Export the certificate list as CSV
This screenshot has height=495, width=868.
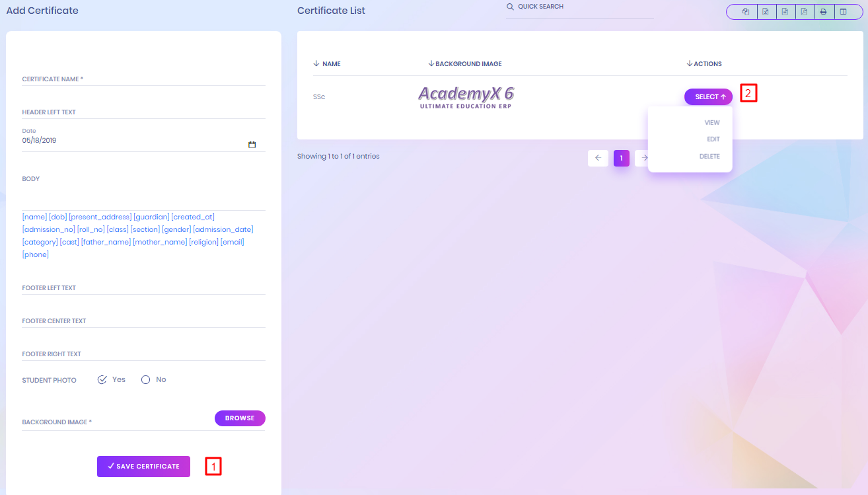pos(785,12)
